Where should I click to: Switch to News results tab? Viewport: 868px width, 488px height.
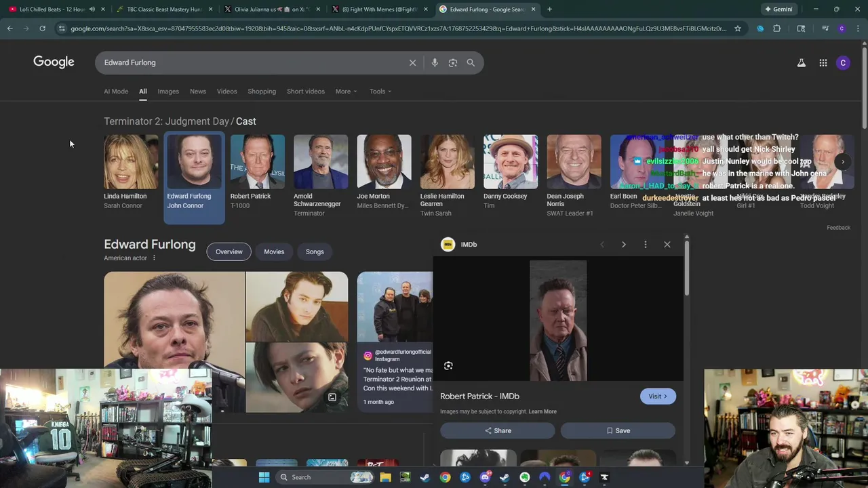197,91
